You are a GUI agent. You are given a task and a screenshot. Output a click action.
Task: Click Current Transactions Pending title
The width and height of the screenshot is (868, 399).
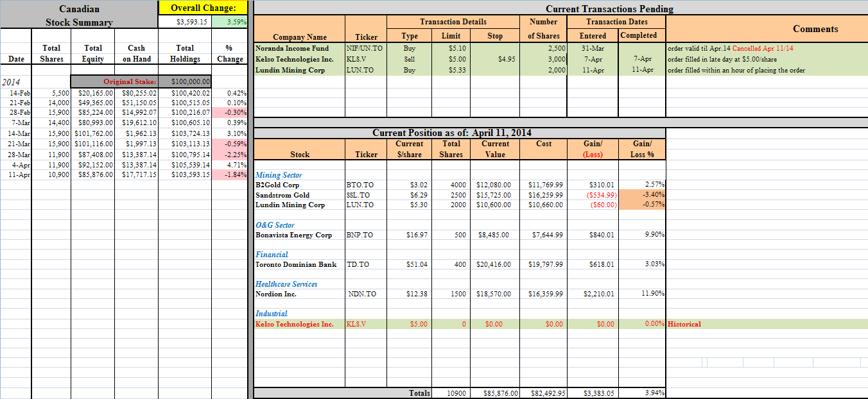(609, 9)
